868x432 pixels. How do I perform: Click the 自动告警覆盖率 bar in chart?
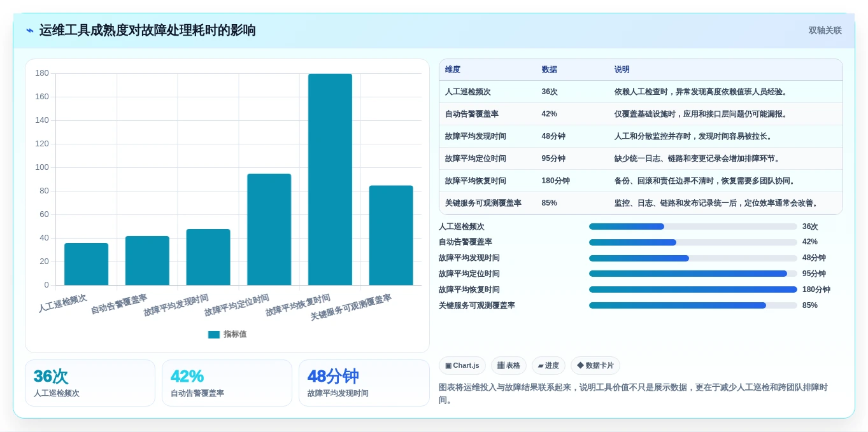coord(147,261)
